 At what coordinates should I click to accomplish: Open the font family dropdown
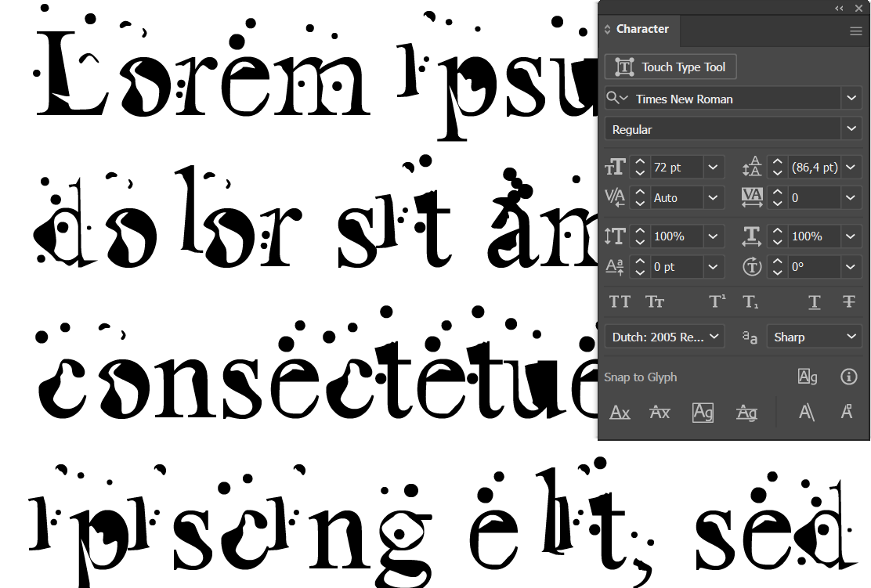pyautogui.click(x=852, y=98)
